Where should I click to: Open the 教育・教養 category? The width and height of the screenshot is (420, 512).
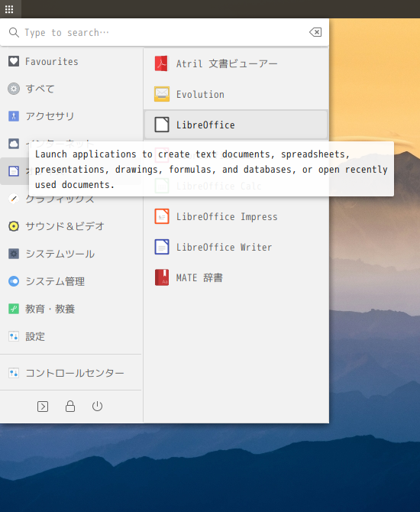point(71,309)
